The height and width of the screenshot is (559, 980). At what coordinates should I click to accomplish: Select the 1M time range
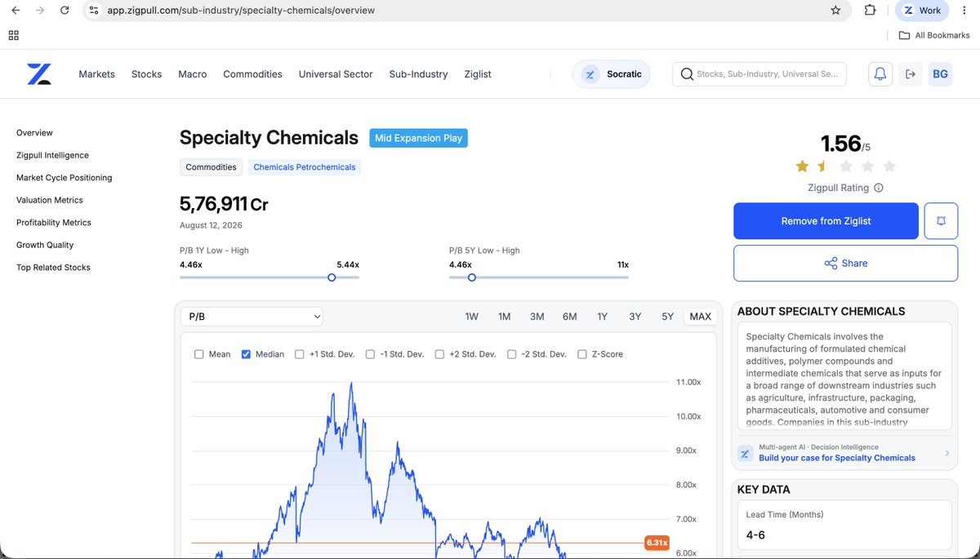tap(504, 317)
